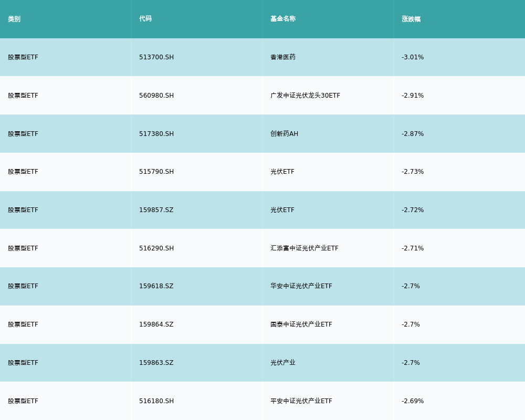
Task: Click 股票型ETF in the 515790.SH row
Action: (x=23, y=172)
